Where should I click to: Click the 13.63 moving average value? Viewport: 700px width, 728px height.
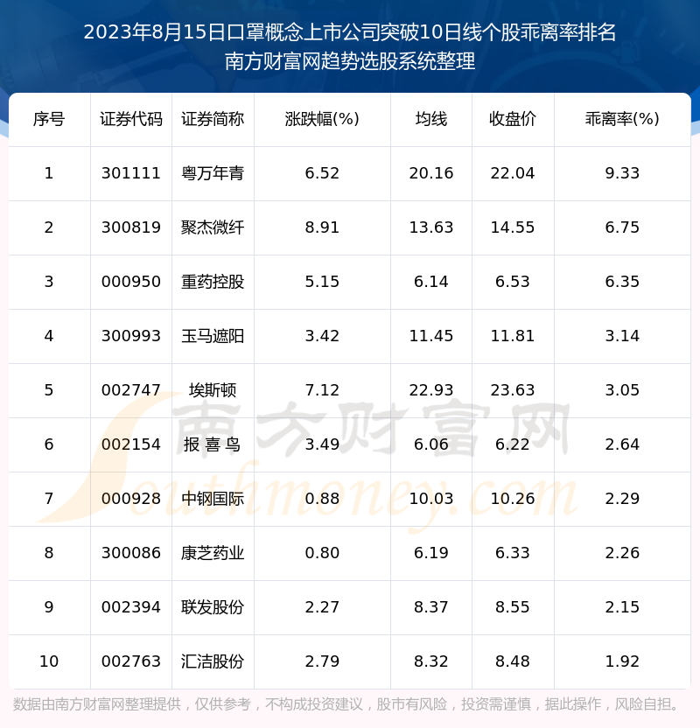point(431,227)
